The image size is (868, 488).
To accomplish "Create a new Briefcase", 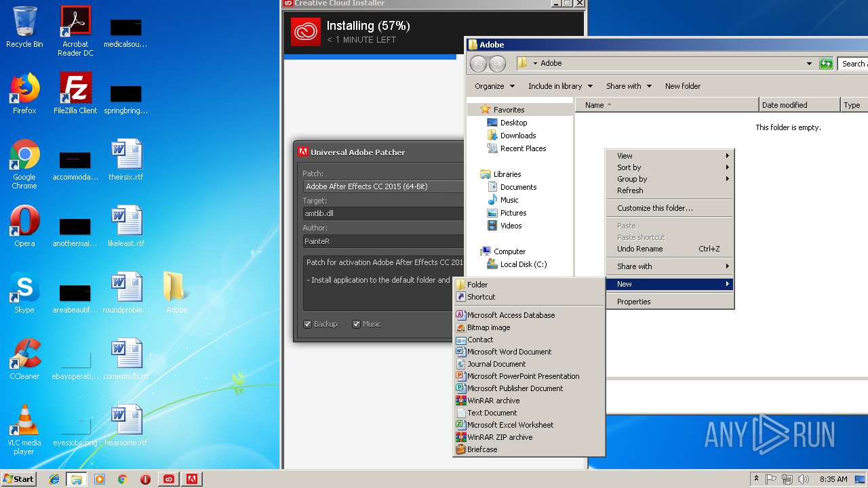I will (x=529, y=449).
